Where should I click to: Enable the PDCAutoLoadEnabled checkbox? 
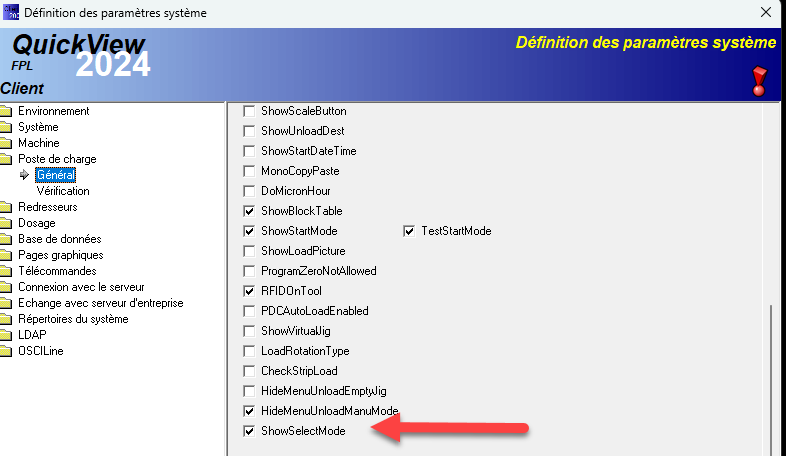coord(249,311)
